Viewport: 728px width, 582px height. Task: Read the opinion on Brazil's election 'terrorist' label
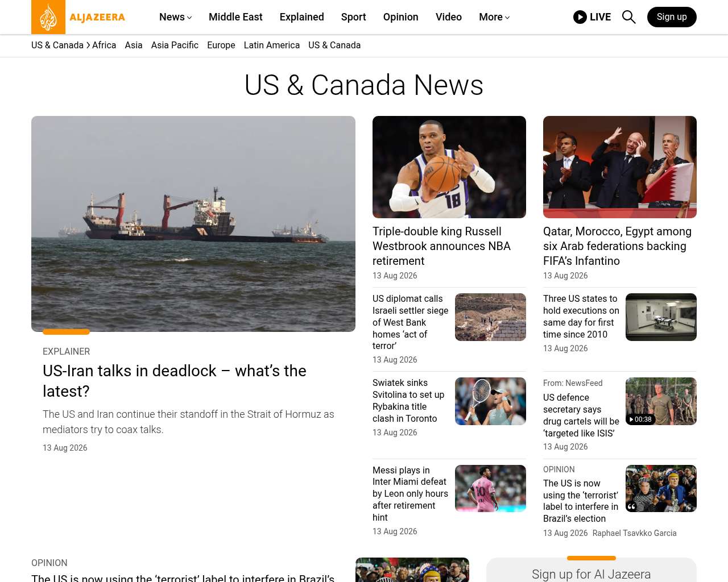pos(581,501)
